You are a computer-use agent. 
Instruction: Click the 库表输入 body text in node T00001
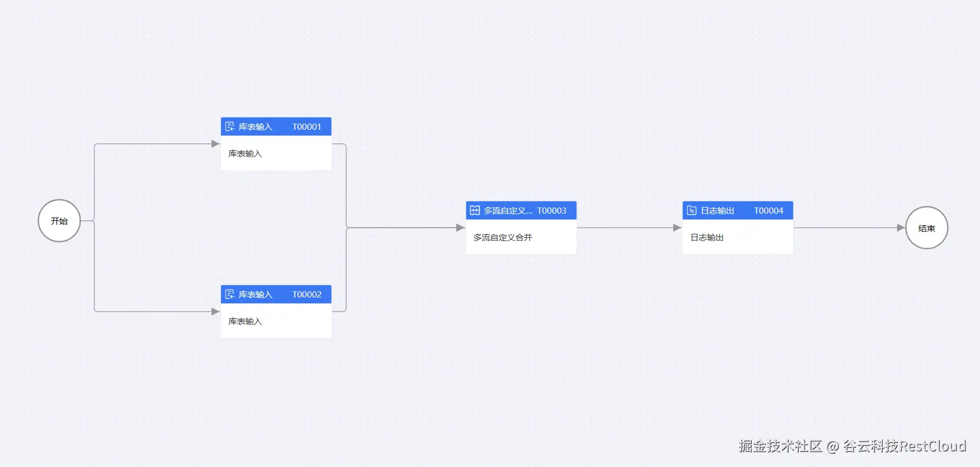tap(245, 154)
